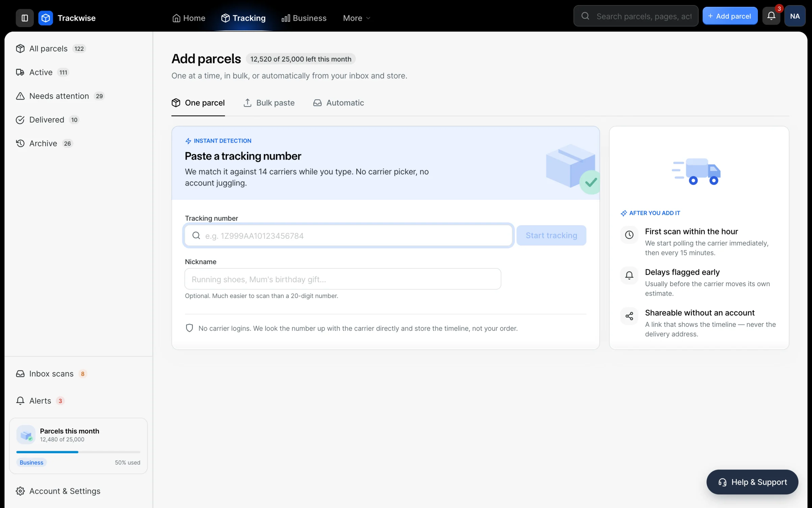
Task: Click the inbox tray icon beside Inbox scans
Action: (20, 374)
